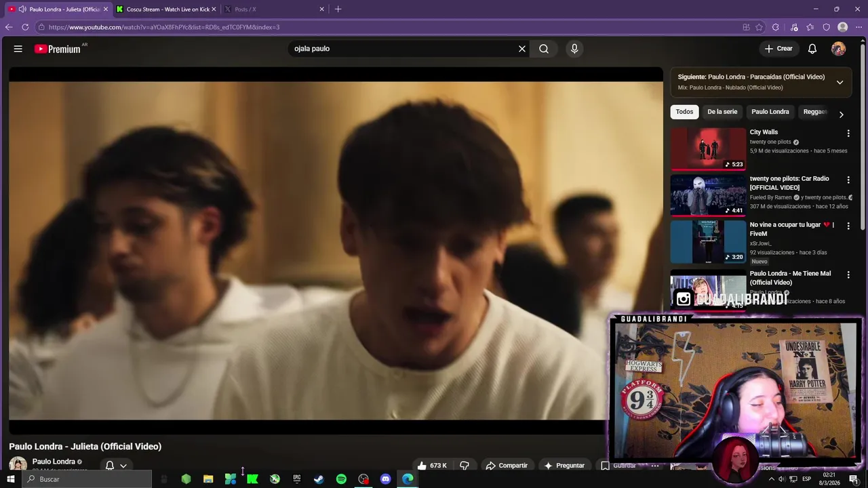
Task: Open a new browser tab
Action: (x=338, y=9)
